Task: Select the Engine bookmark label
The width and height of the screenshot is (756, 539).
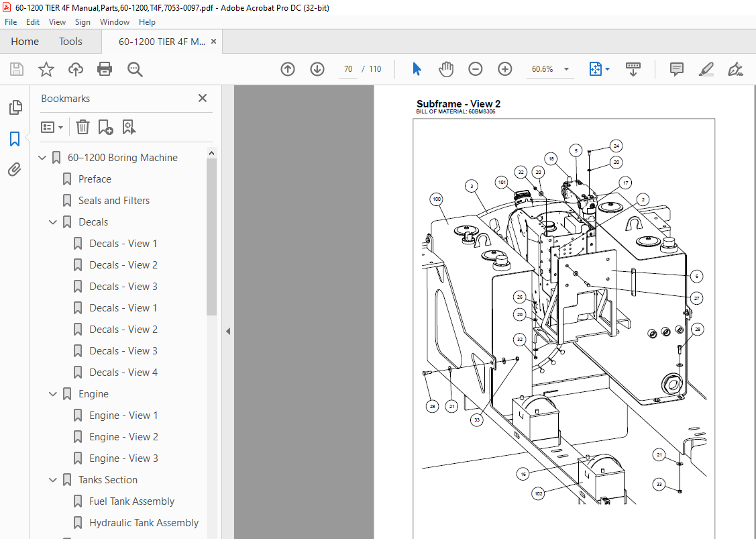Action: point(93,394)
